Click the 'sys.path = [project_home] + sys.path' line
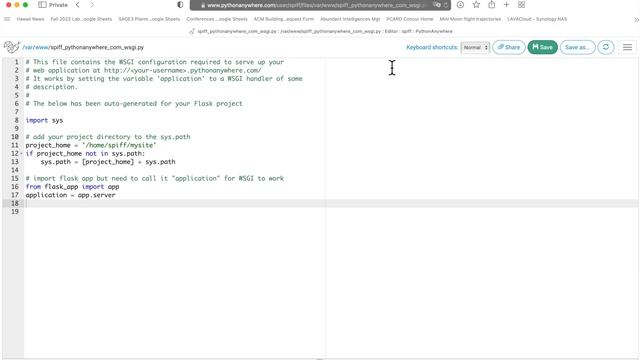Image resolution: width=640 pixels, height=360 pixels. point(108,162)
